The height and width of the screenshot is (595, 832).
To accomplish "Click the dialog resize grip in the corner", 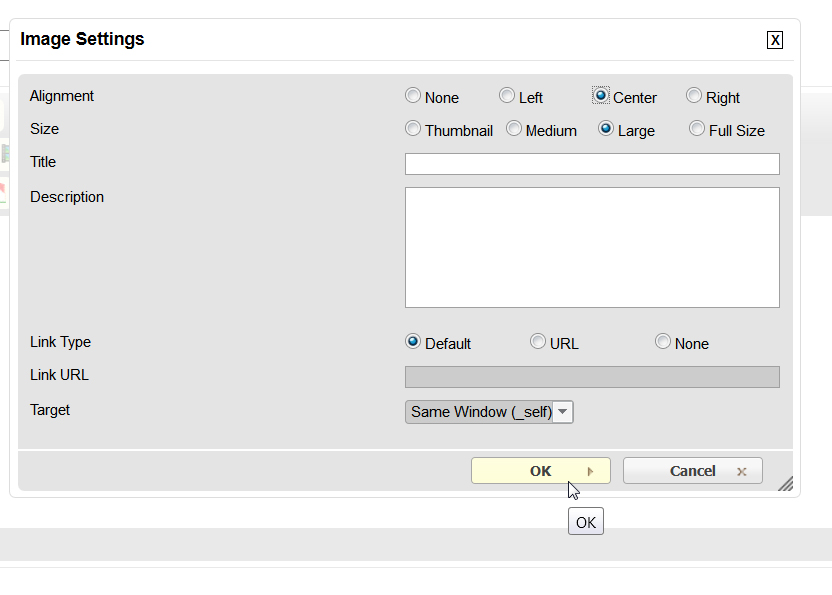I will coord(785,483).
